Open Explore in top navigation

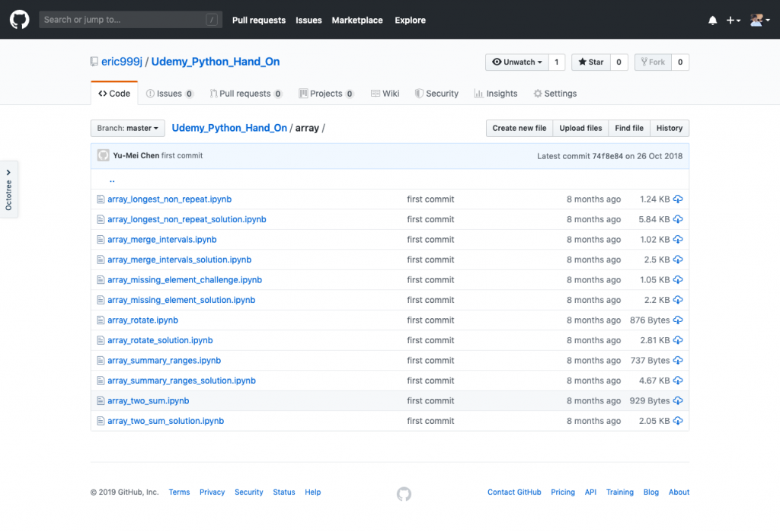click(410, 21)
